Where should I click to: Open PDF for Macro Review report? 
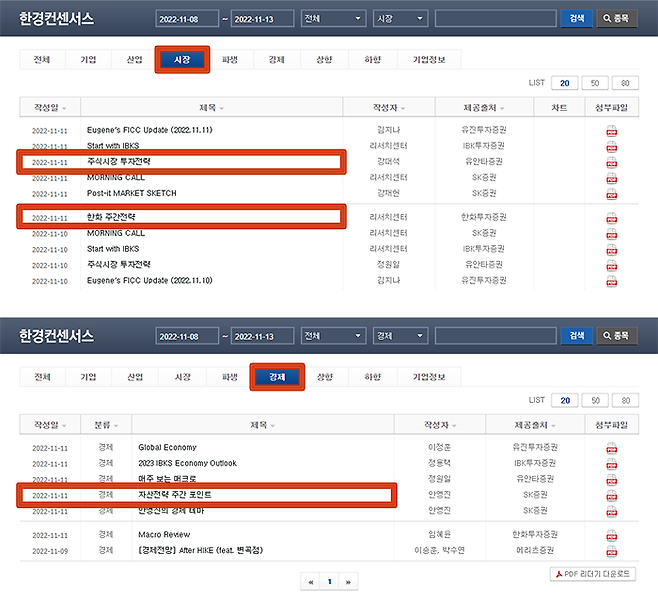coord(611,536)
